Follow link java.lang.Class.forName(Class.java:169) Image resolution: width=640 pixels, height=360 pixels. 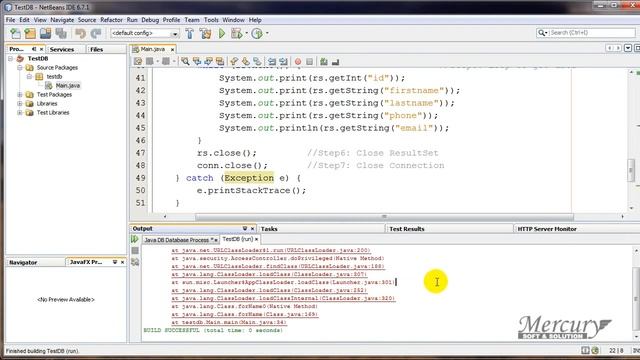point(244,314)
